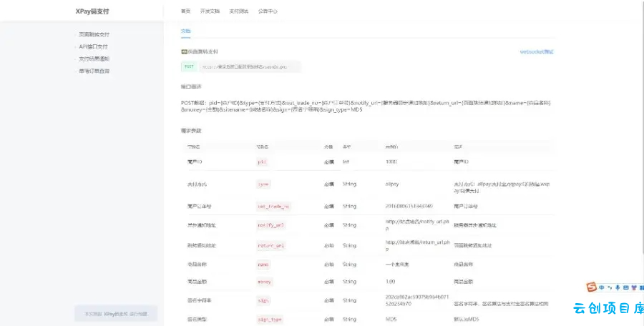Open the 开发文档 nav item
644x326 pixels.
pyautogui.click(x=210, y=11)
